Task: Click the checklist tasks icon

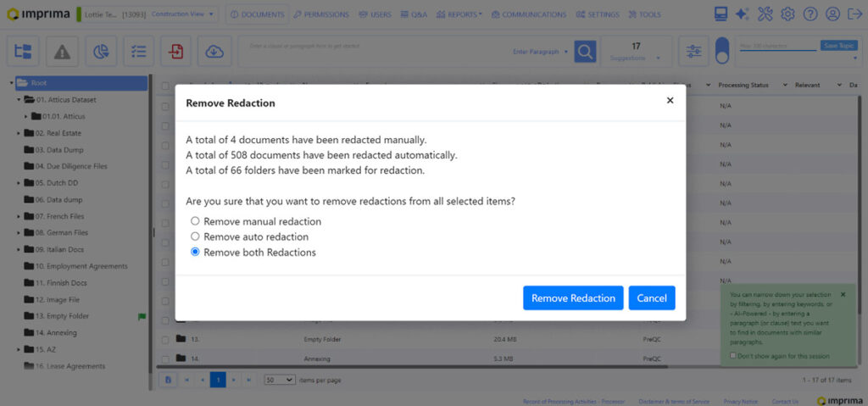Action: (x=139, y=52)
